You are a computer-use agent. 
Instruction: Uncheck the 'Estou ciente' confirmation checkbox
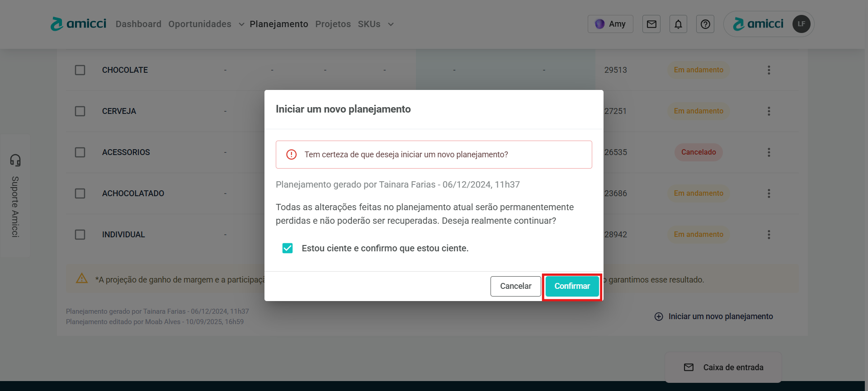[x=288, y=248]
